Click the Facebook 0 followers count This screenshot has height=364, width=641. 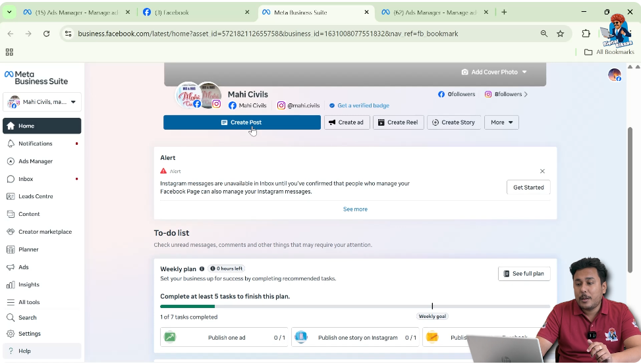(457, 94)
